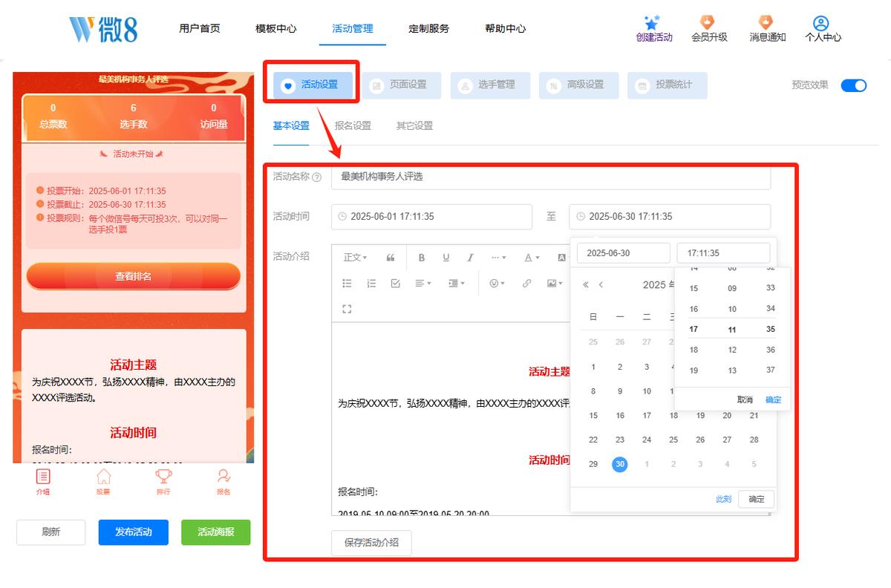The width and height of the screenshot is (891, 588).
Task: Open 定制服务 in the navigation
Action: [x=429, y=29]
